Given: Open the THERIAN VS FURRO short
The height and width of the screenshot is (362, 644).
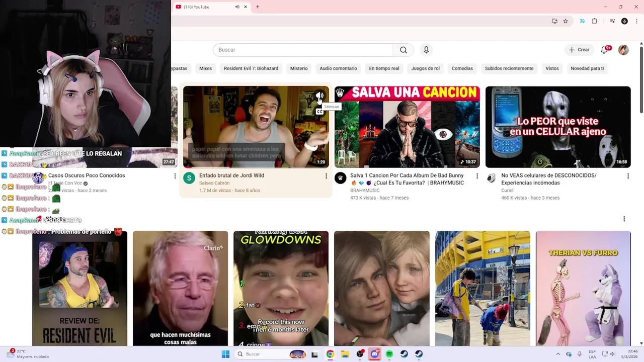Looking at the screenshot, I should pyautogui.click(x=583, y=289).
